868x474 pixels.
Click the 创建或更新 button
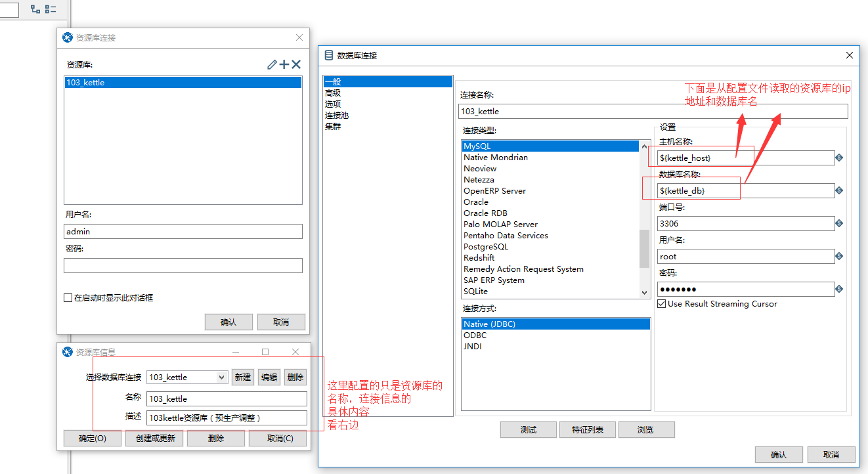155,439
